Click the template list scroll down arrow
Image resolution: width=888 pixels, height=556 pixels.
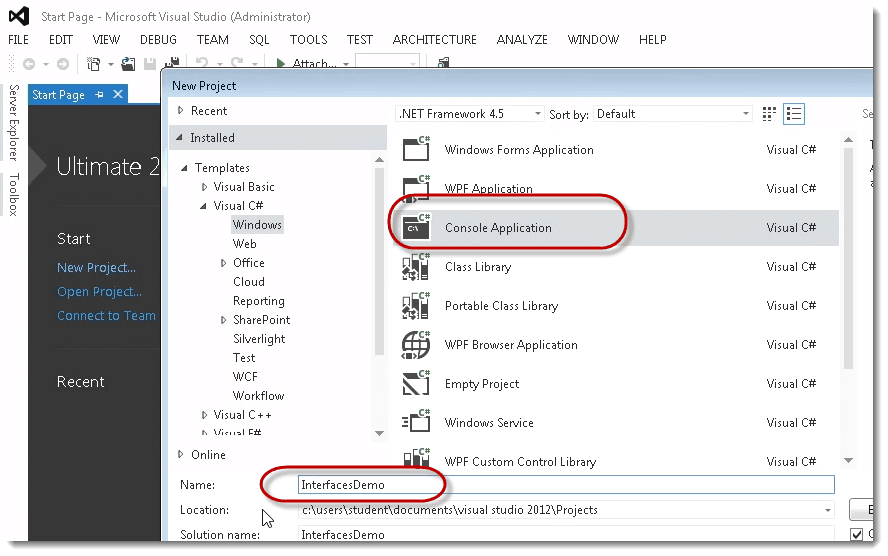[x=848, y=460]
